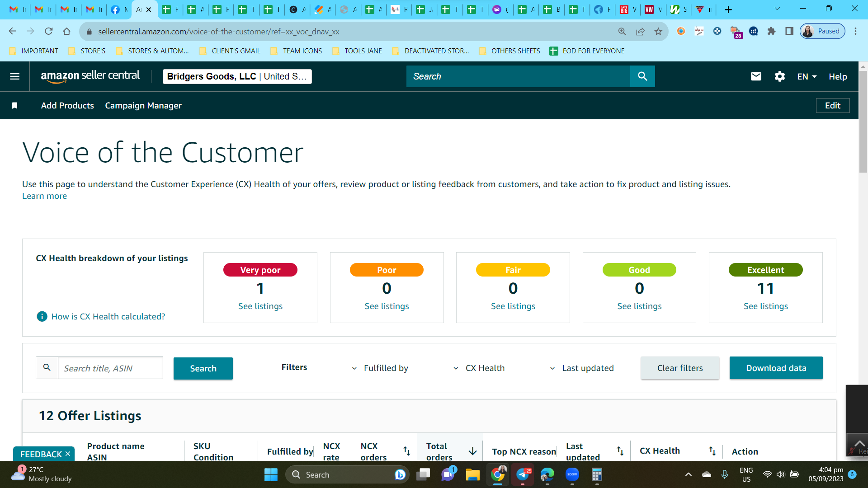
Task: Show hidden system tray icons chevron
Action: coord(689,474)
